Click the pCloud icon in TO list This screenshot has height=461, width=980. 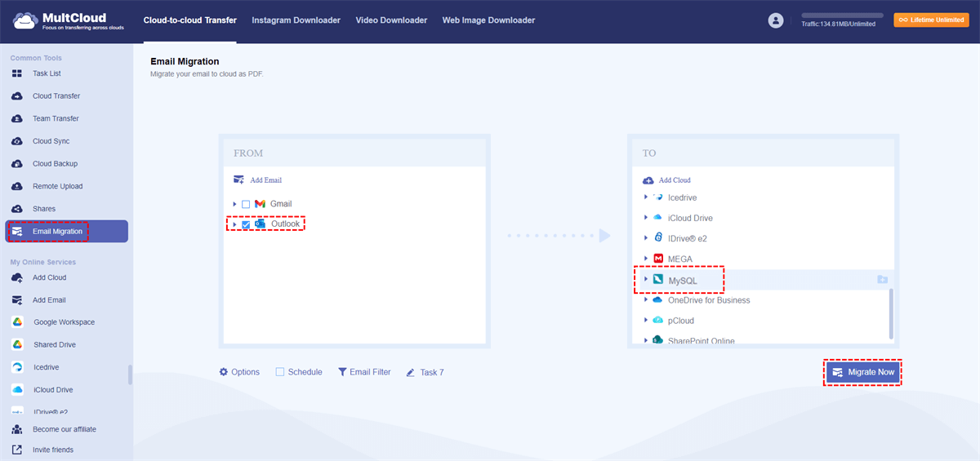(657, 321)
